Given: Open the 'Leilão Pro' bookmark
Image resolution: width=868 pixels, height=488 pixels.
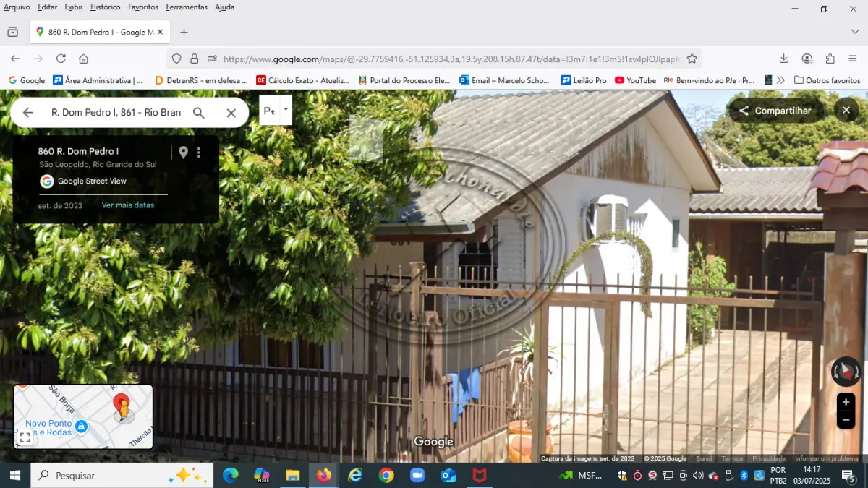Looking at the screenshot, I should click(584, 80).
